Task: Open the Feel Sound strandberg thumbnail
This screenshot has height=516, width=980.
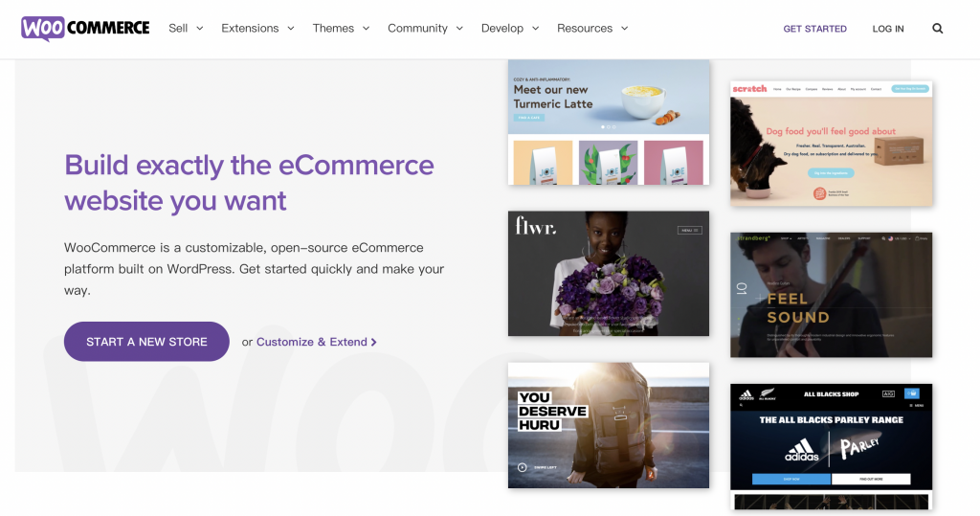Action: click(832, 295)
